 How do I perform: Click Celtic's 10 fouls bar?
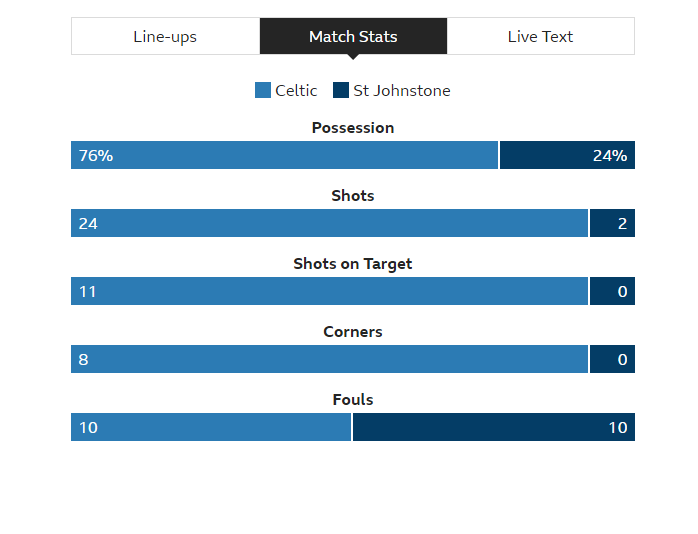click(211, 427)
